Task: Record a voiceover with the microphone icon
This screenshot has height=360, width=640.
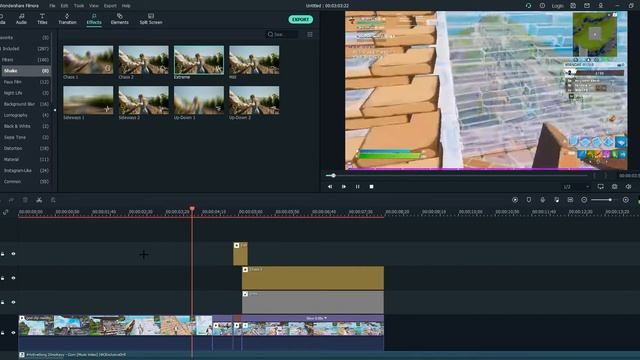Action: point(542,200)
